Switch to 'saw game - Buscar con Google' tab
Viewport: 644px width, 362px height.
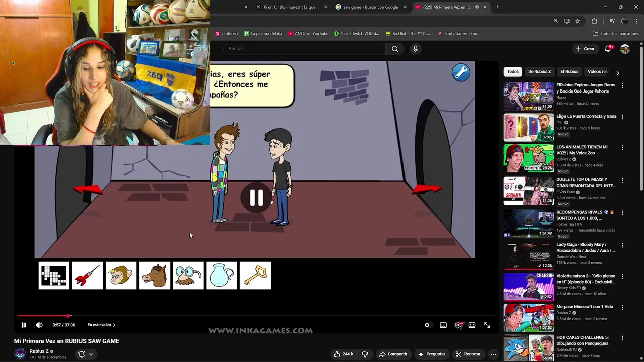370,7
